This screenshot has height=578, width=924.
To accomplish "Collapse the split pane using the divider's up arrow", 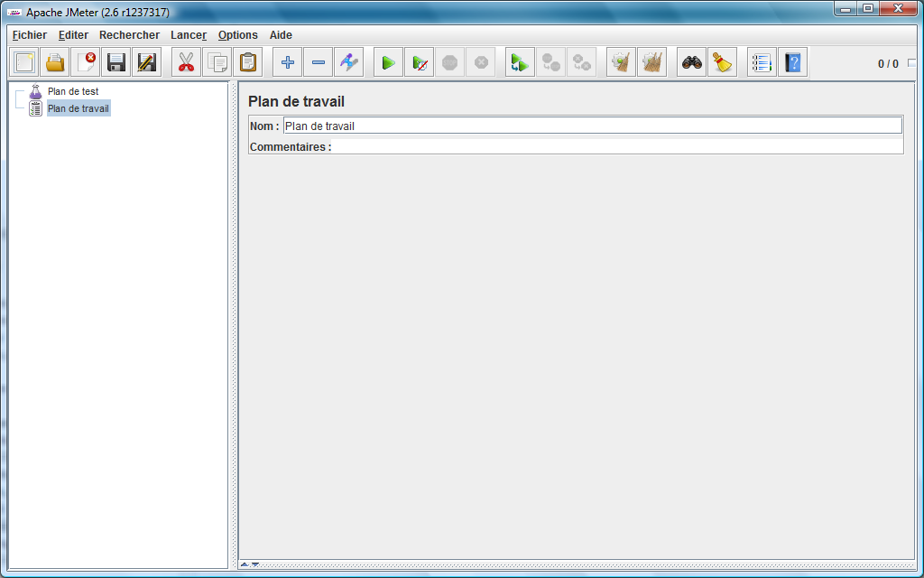I will pyautogui.click(x=244, y=564).
